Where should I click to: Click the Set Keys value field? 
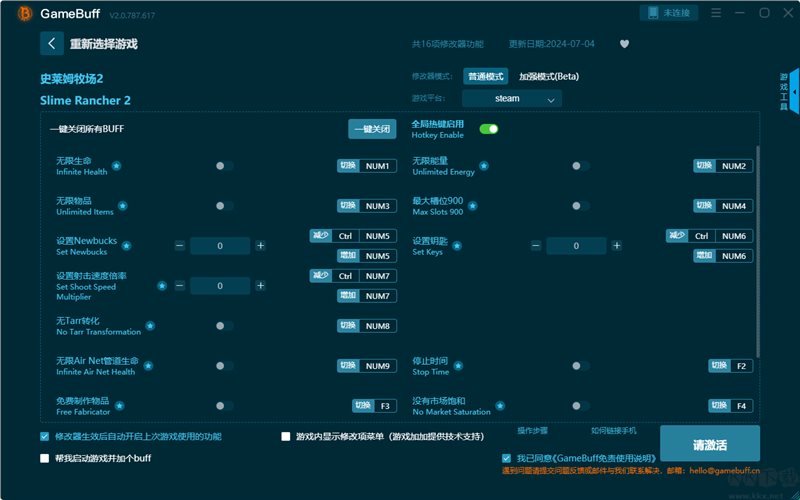[x=576, y=245]
